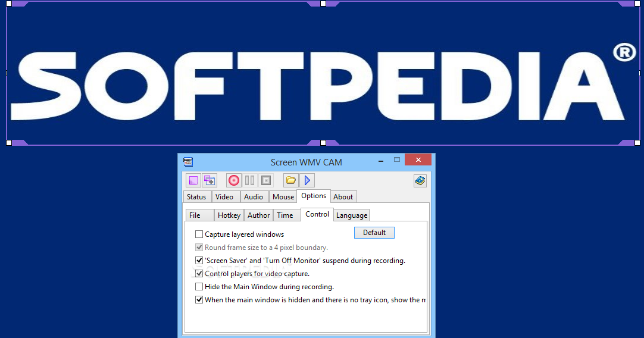Uncheck the 'When the main window is hidden' option
This screenshot has width=644, height=338.
[x=199, y=300]
